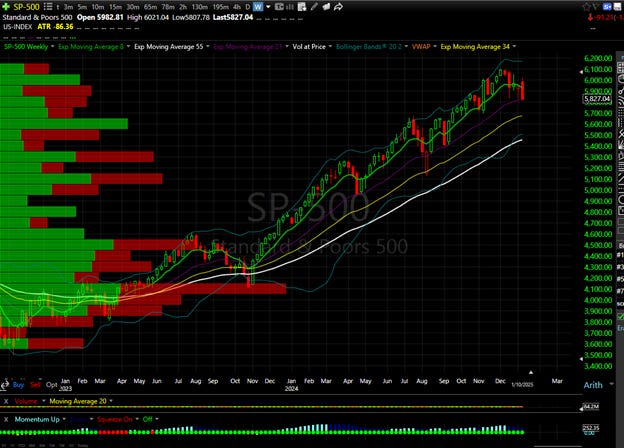Switch to the 65m timeframe
Viewport: 624px width, 448px height.
[x=150, y=7]
